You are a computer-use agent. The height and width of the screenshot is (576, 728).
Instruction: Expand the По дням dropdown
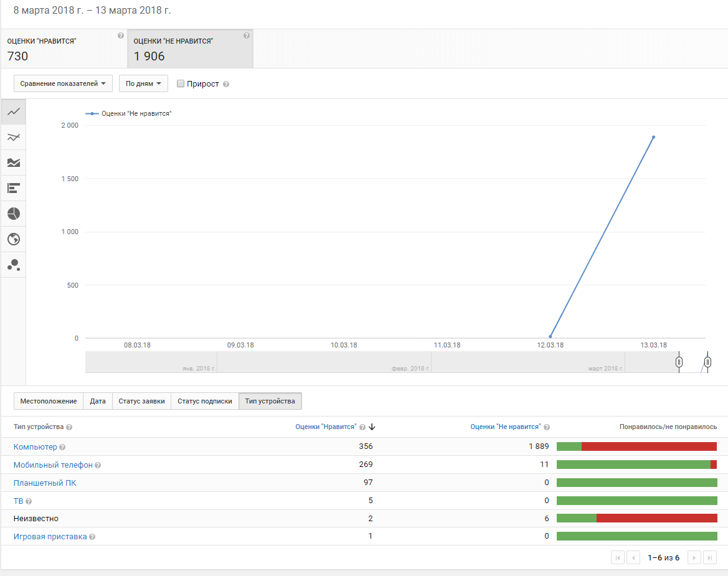(x=143, y=83)
